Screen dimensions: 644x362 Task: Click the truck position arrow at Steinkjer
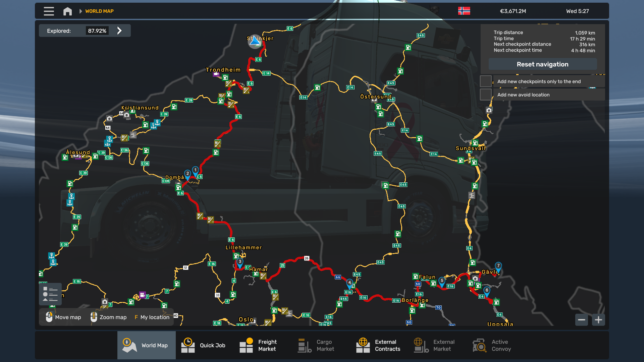[255, 41]
